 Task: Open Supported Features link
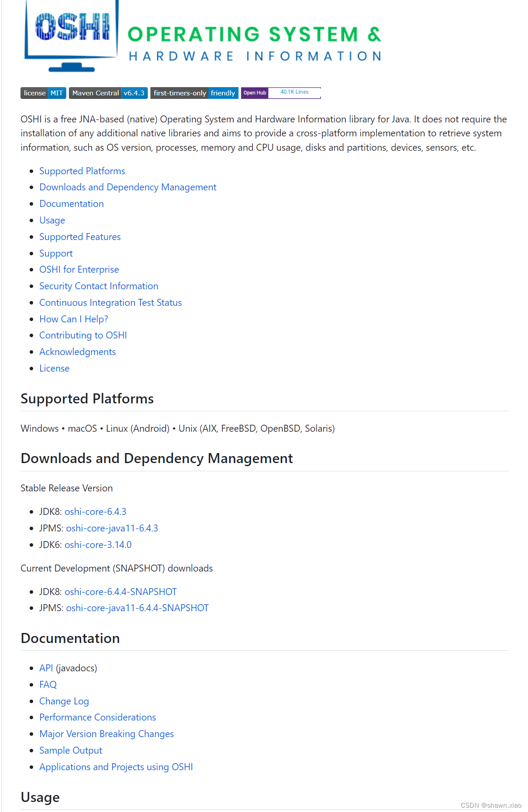point(80,237)
